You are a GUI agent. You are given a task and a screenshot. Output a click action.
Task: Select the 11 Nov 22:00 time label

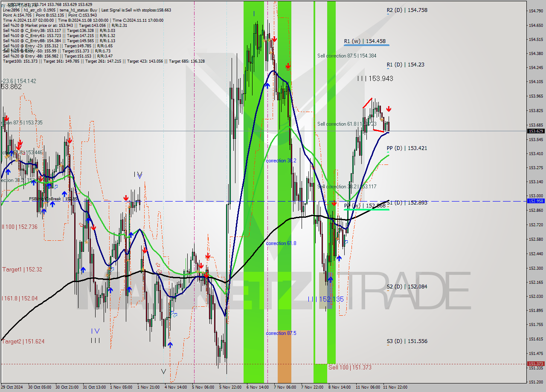[395, 387]
